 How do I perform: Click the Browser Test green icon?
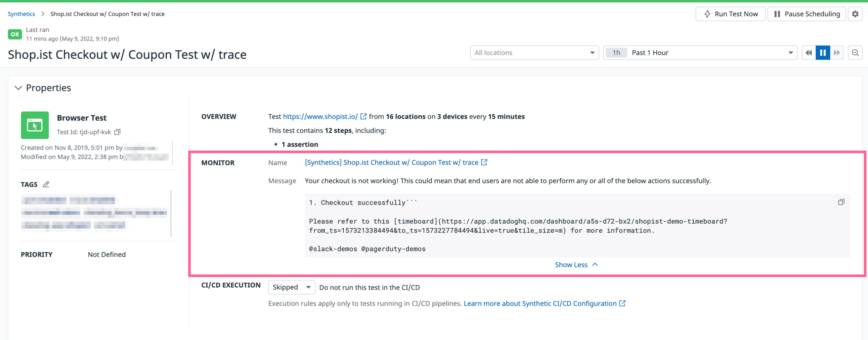click(x=35, y=125)
